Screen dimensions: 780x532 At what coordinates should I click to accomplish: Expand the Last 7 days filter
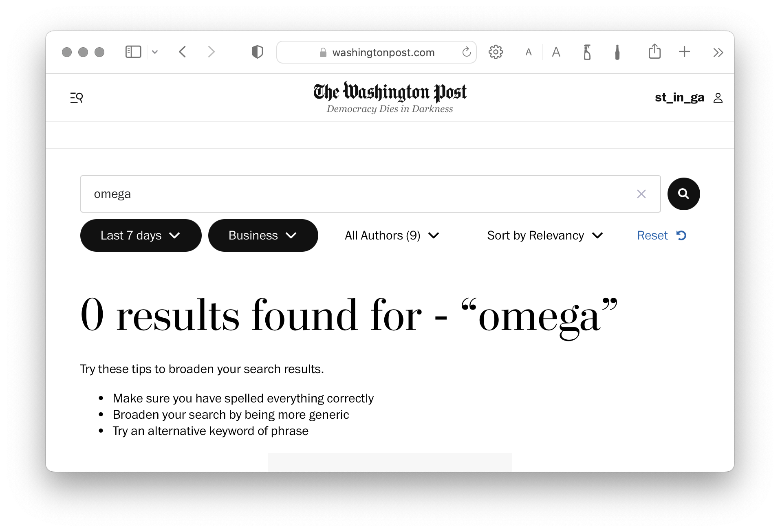point(141,235)
